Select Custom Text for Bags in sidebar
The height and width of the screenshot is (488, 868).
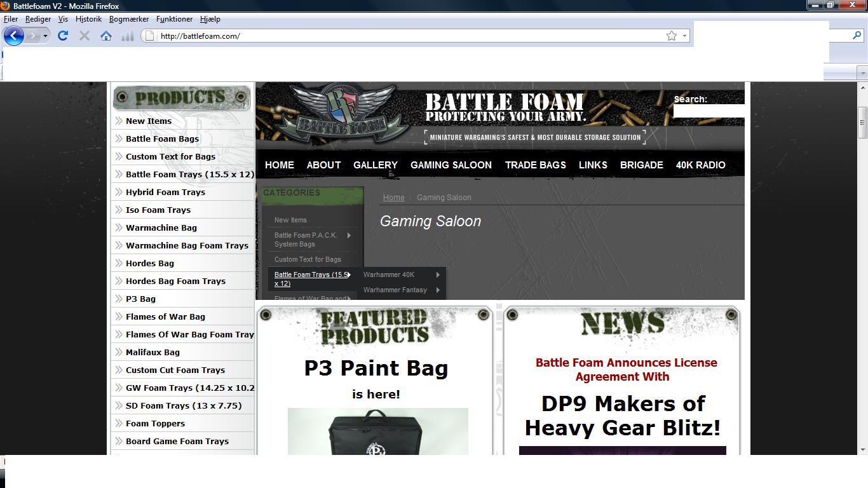tap(170, 156)
